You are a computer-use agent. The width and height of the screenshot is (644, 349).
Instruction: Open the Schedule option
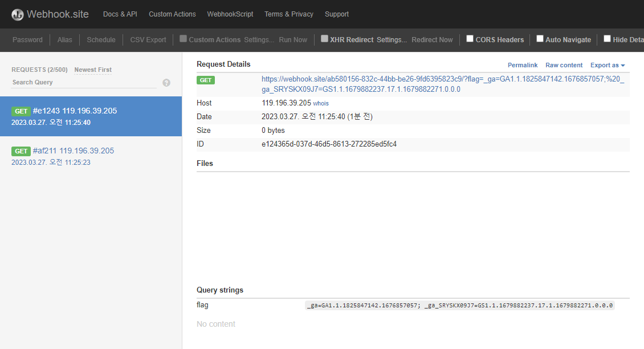(101, 40)
